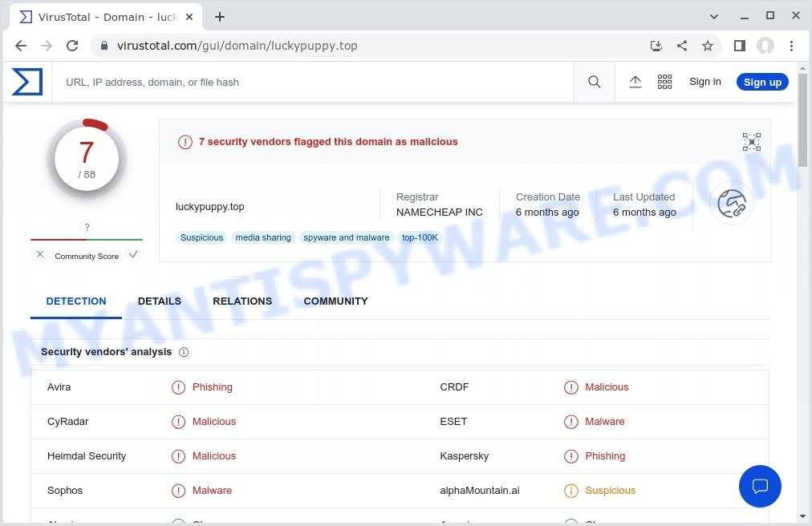Focus the URL, IP address search field
This screenshot has width=812, height=526.
tap(312, 82)
